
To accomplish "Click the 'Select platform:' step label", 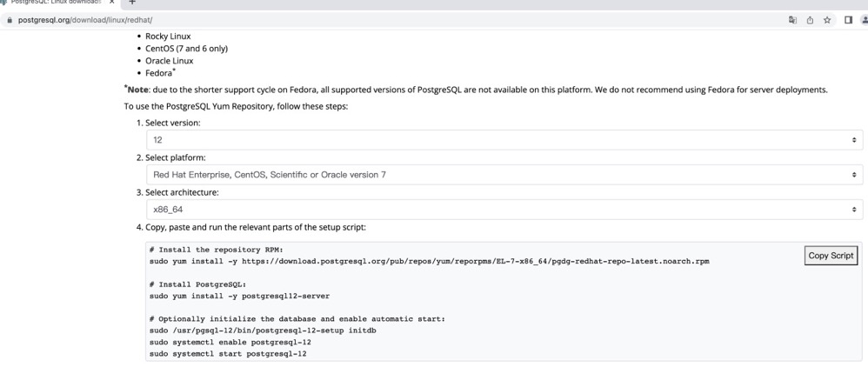I will pyautogui.click(x=176, y=158).
